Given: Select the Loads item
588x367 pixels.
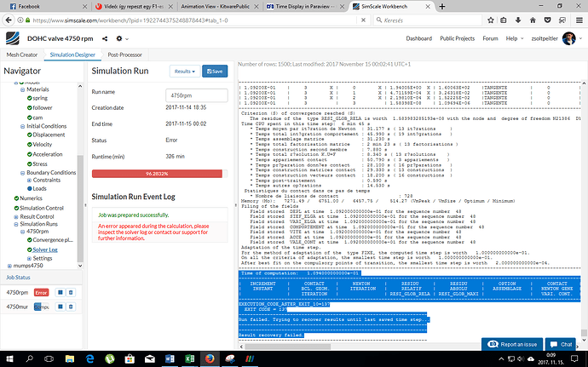Looking at the screenshot, I should tap(39, 188).
